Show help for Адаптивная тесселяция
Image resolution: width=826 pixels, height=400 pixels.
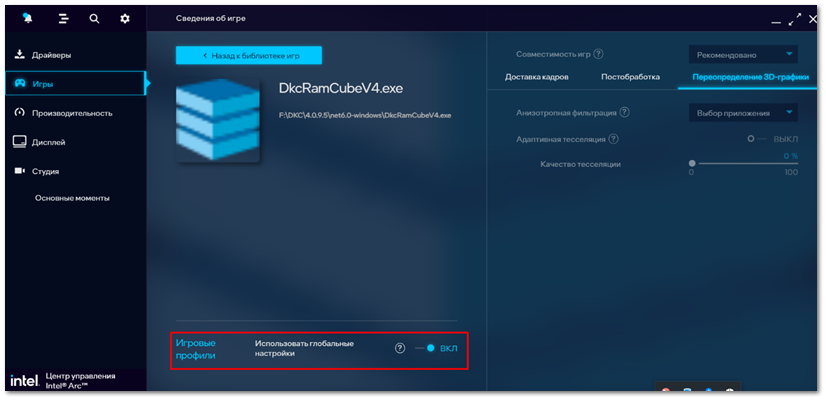click(x=613, y=139)
